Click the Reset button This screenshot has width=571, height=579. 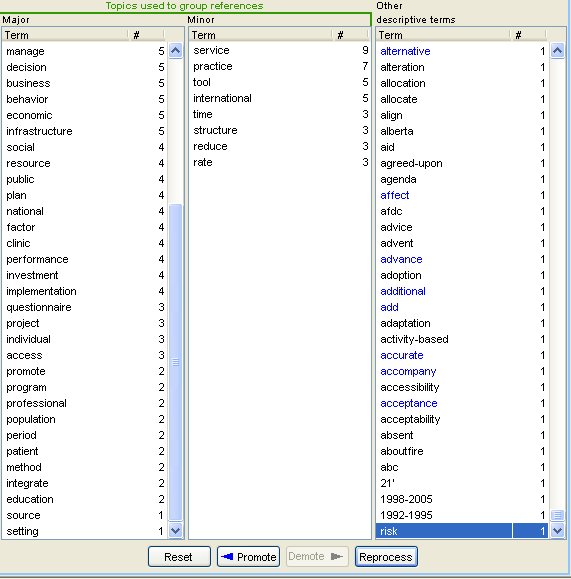(x=179, y=556)
